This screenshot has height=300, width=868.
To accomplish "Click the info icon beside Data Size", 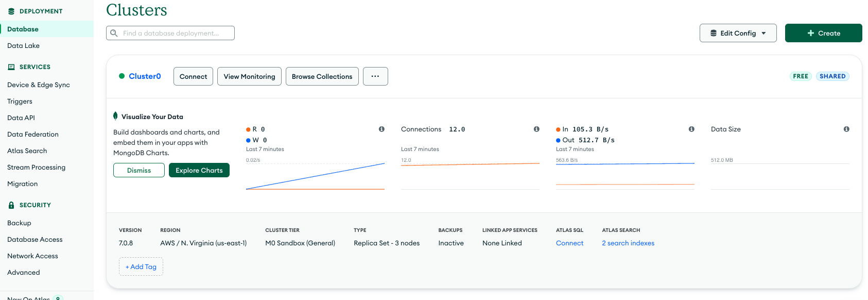I will point(846,129).
